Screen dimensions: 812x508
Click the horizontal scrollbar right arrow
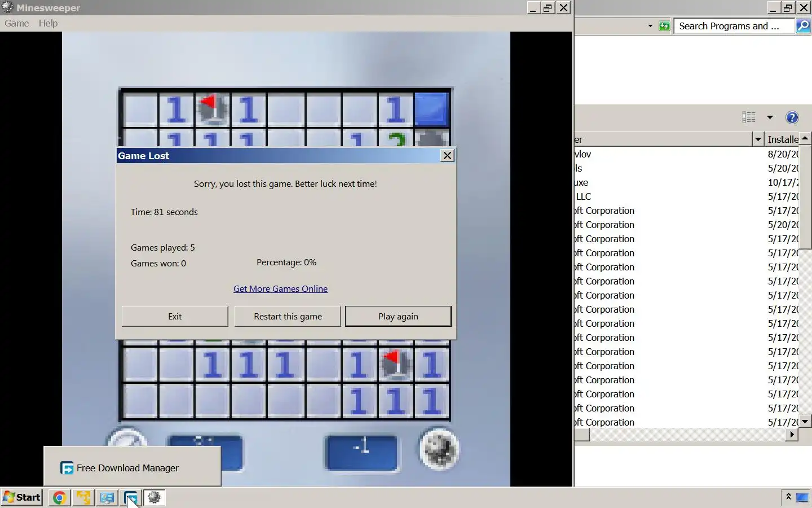pyautogui.click(x=792, y=434)
